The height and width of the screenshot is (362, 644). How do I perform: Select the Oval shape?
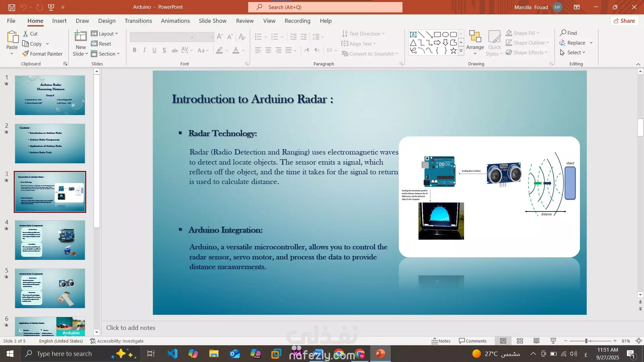tap(445, 35)
